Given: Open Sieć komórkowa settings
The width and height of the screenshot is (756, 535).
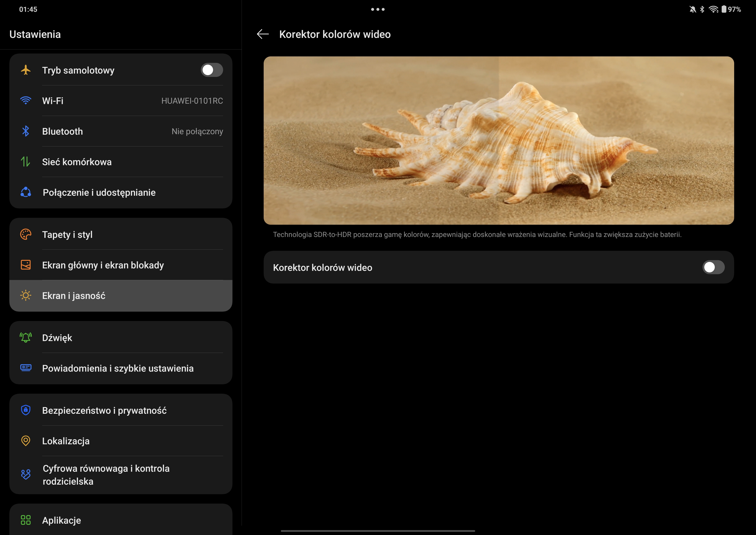Looking at the screenshot, I should pos(121,162).
